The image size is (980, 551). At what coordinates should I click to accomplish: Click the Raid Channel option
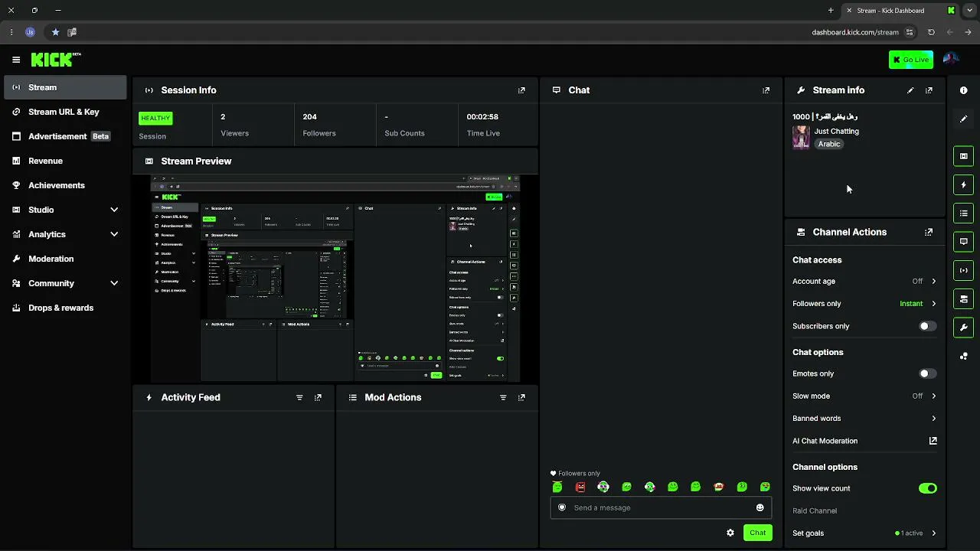click(x=815, y=510)
